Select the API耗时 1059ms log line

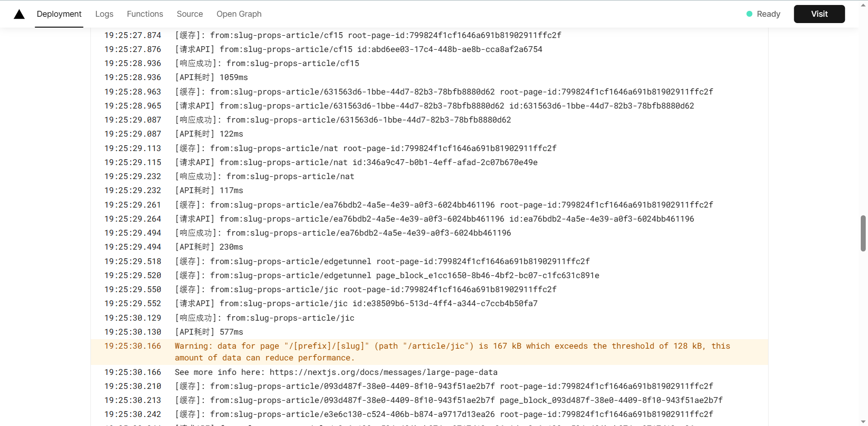[210, 77]
